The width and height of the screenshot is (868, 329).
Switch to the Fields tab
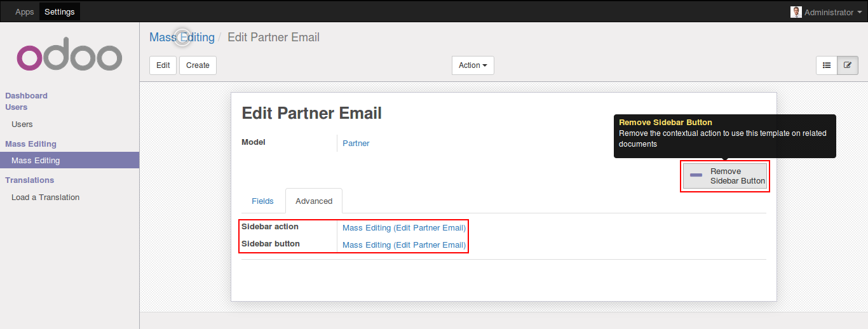262,201
